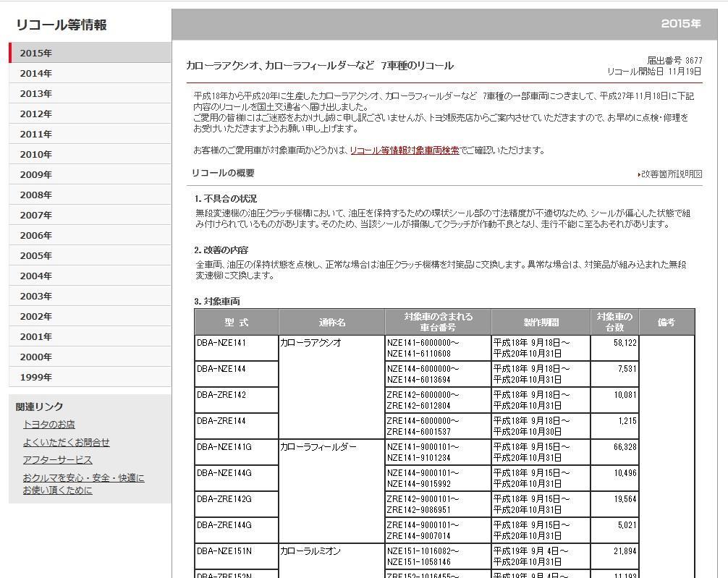Open おクルマを安心・安全・快適に link
Screen dimensions: 728x578
point(83,484)
